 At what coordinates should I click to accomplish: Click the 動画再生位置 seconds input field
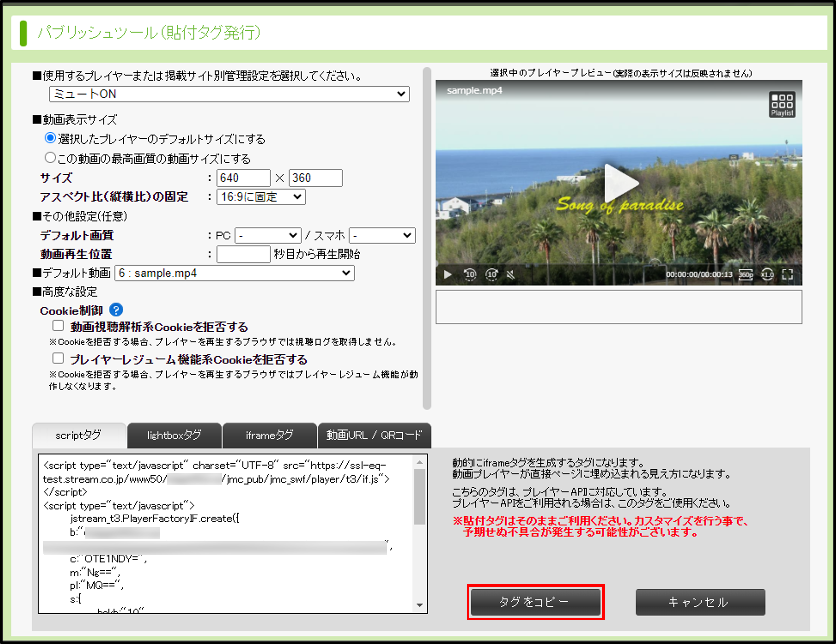tap(243, 254)
